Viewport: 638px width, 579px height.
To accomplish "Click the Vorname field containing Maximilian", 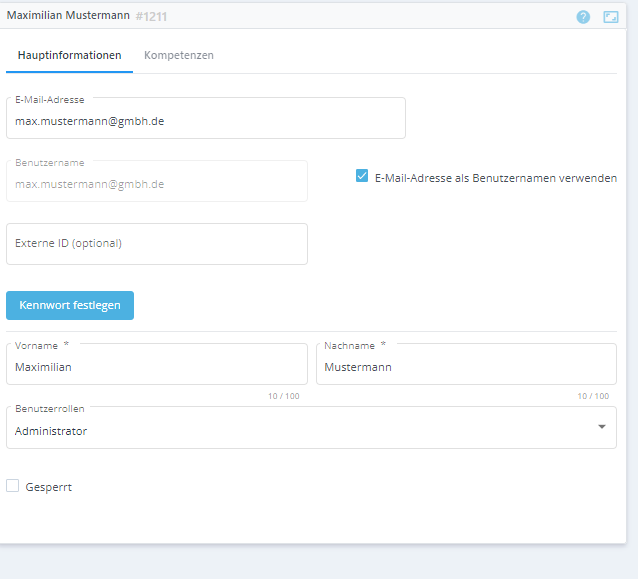I will pyautogui.click(x=157, y=366).
